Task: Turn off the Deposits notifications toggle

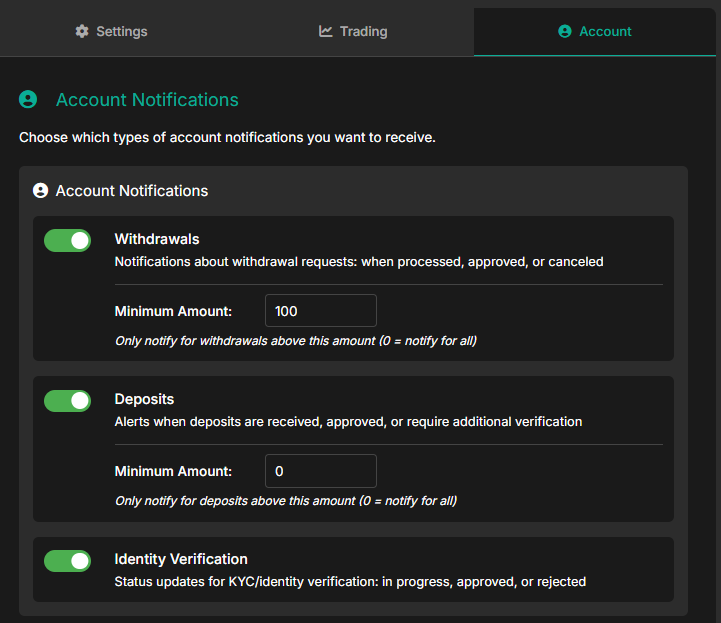Action: coord(67,401)
